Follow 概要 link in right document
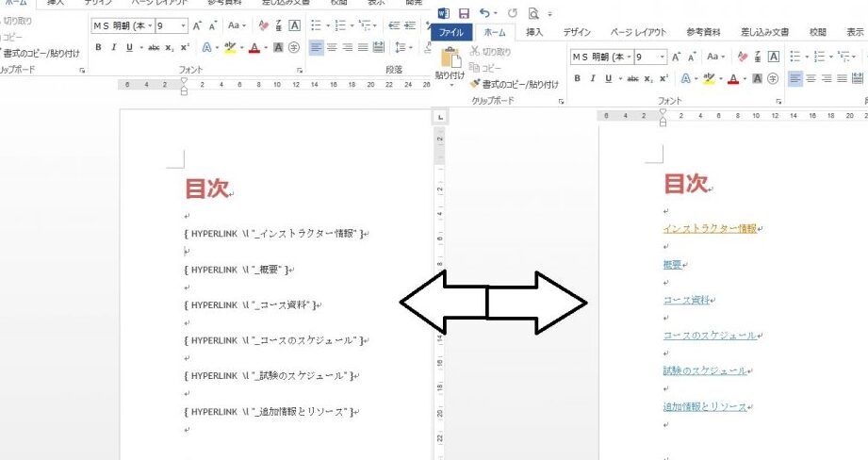This screenshot has width=868, height=460. [x=673, y=265]
